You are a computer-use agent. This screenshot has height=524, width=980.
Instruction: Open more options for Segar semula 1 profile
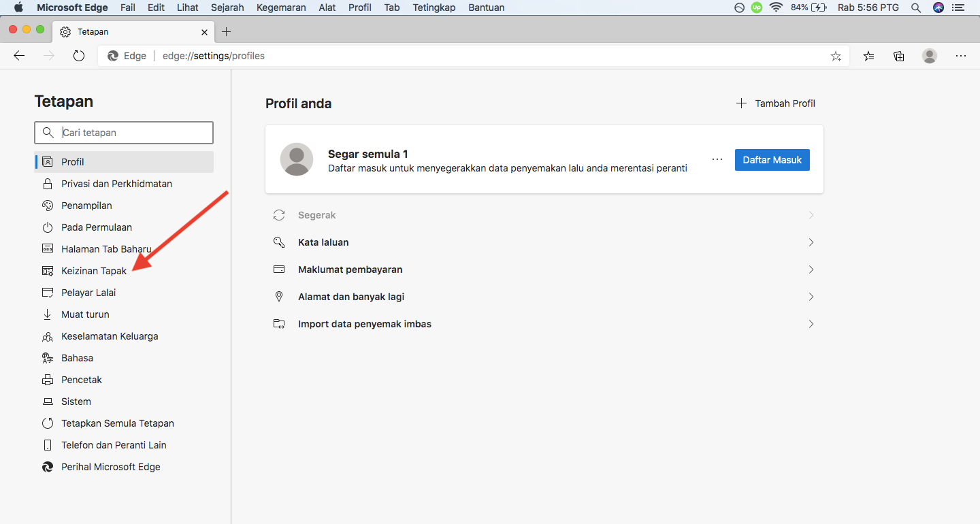tap(717, 159)
